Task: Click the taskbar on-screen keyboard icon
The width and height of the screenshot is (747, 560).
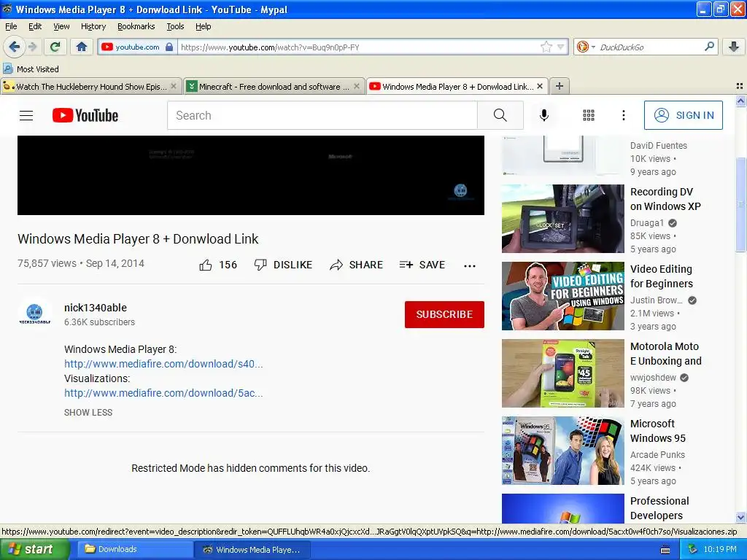Action: 665,550
